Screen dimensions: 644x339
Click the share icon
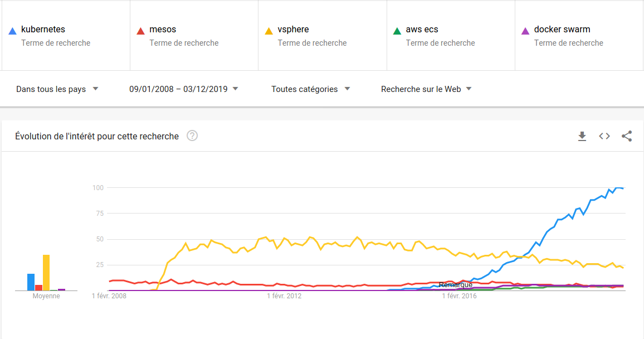click(x=627, y=136)
